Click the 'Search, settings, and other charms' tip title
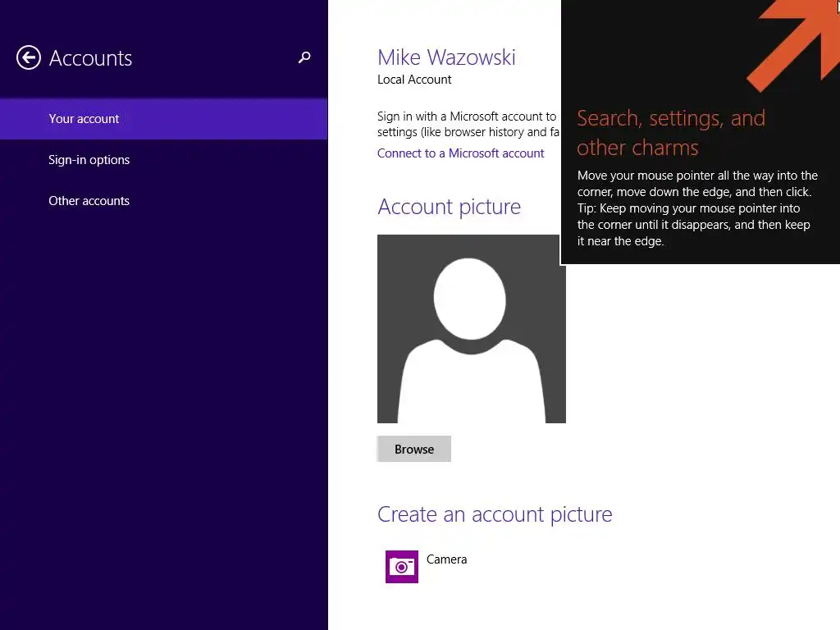 (671, 133)
